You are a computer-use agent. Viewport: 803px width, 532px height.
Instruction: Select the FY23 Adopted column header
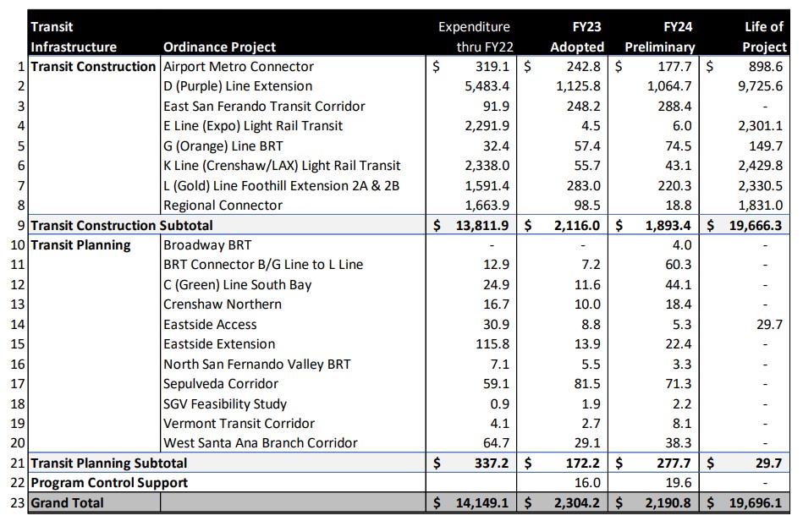577,37
